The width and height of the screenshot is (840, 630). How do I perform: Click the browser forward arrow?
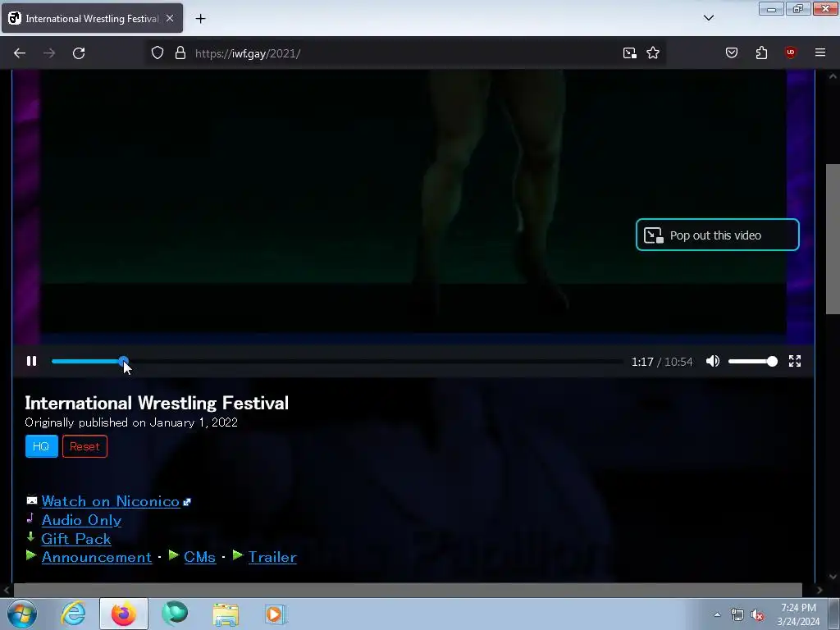pos(49,53)
